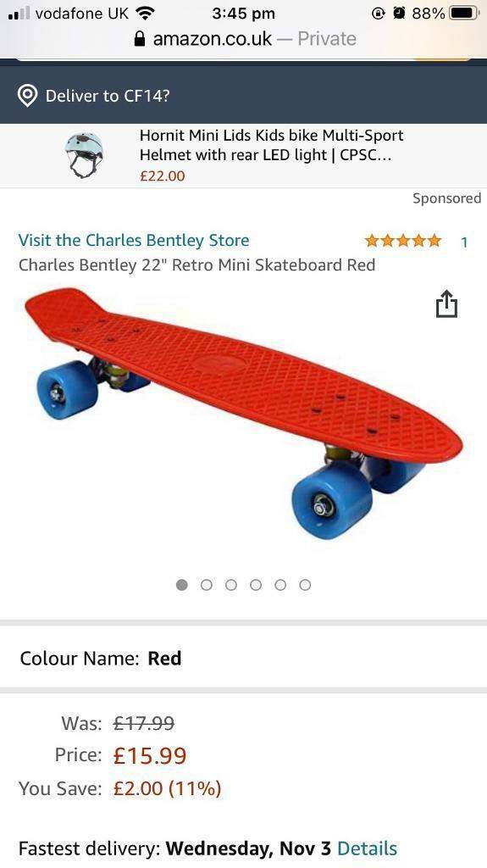Open the sponsored Hornit Mini Lids helmet ad

244,155
